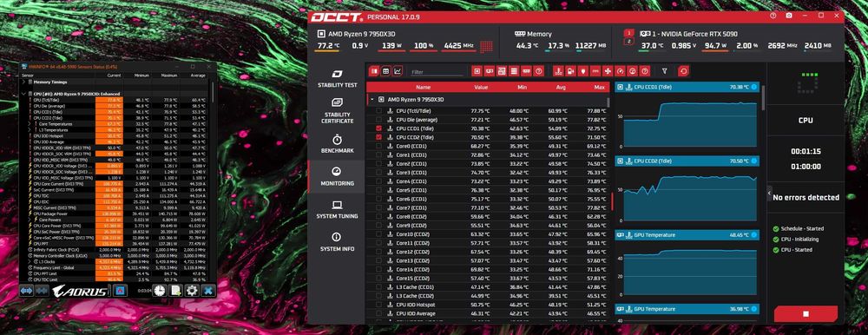Toggle the fan sensor type filter icon
Image resolution: width=868 pixels, height=335 pixels.
(x=608, y=71)
